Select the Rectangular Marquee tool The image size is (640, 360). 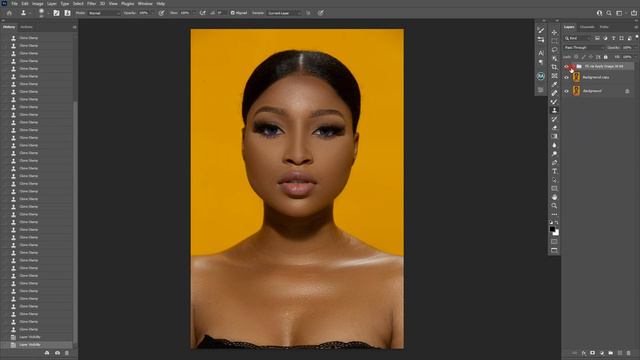554,41
